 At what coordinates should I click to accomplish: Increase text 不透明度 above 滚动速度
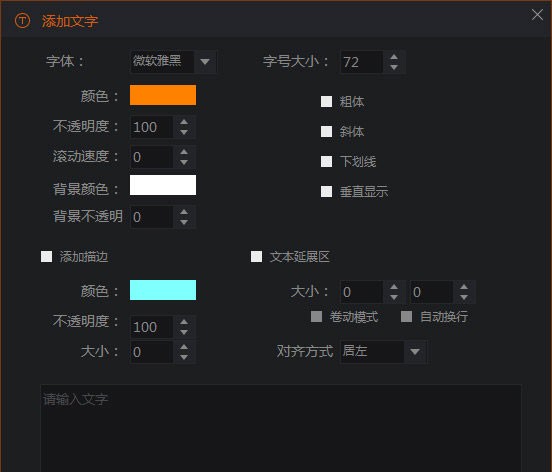[x=184, y=122]
